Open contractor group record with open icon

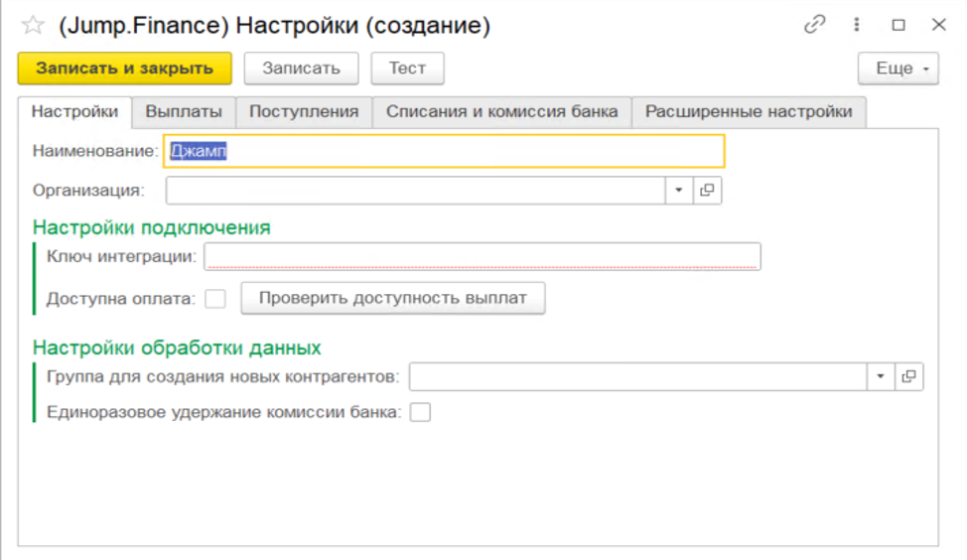click(908, 376)
